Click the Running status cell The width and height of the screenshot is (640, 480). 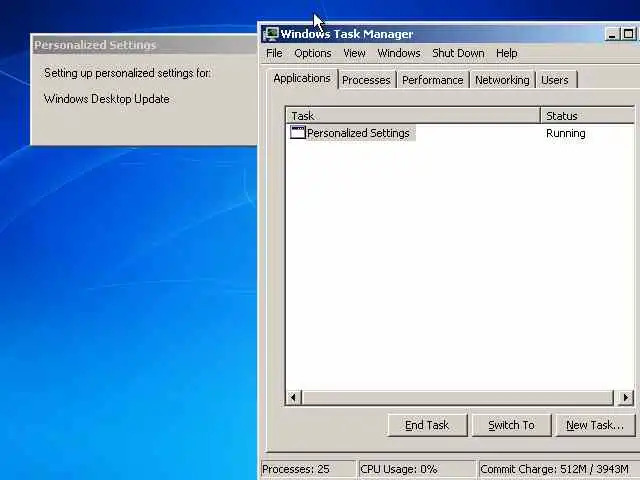point(566,133)
